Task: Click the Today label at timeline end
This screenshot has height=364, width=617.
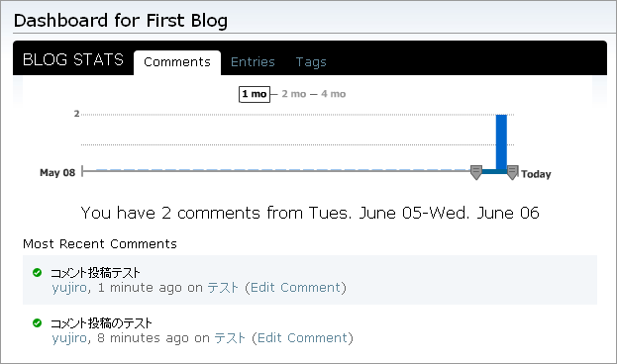Action: tap(536, 174)
